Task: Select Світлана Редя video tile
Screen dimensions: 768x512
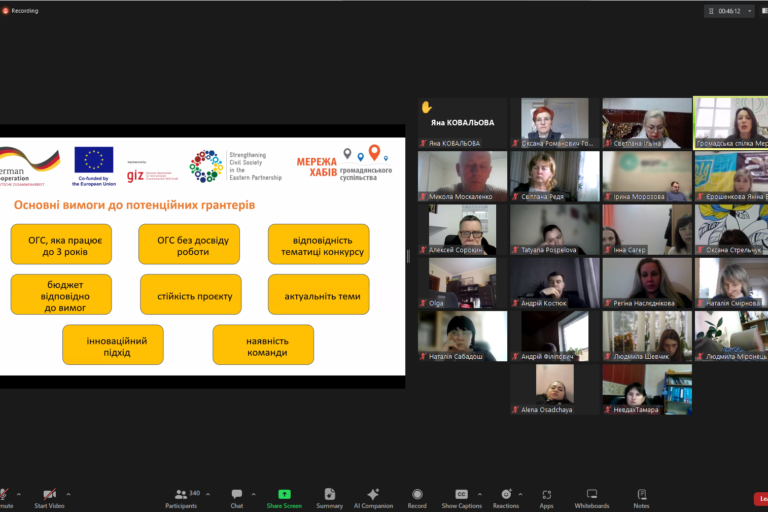Action: point(554,176)
